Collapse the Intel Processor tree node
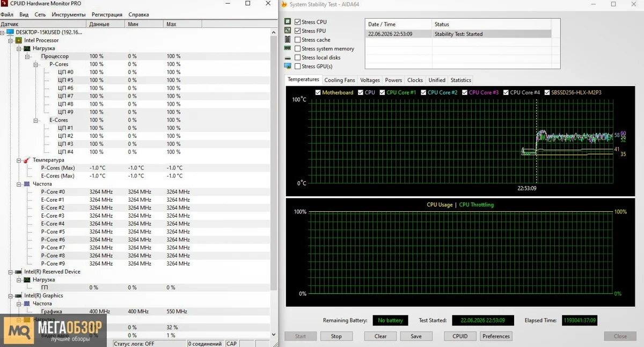 click(x=11, y=40)
